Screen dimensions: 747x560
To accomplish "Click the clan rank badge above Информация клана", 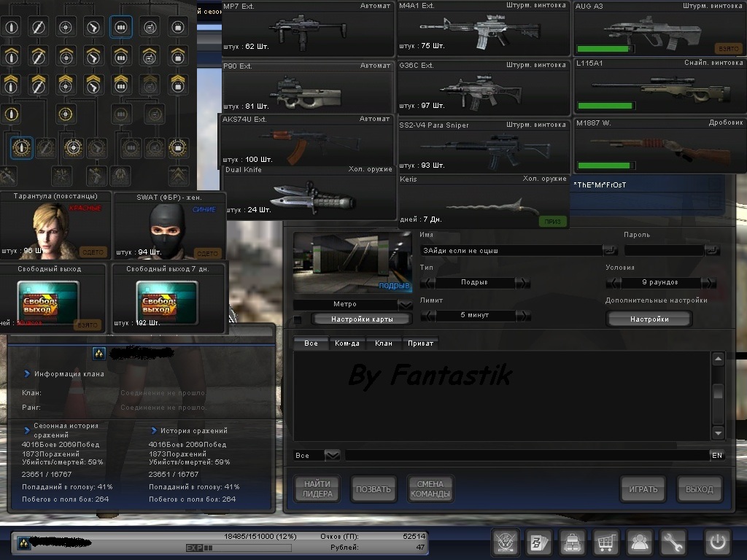I will click(98, 354).
